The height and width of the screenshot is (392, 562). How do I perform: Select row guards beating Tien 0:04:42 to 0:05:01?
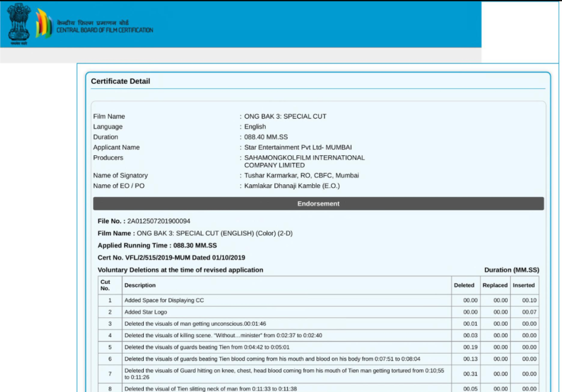click(318, 347)
